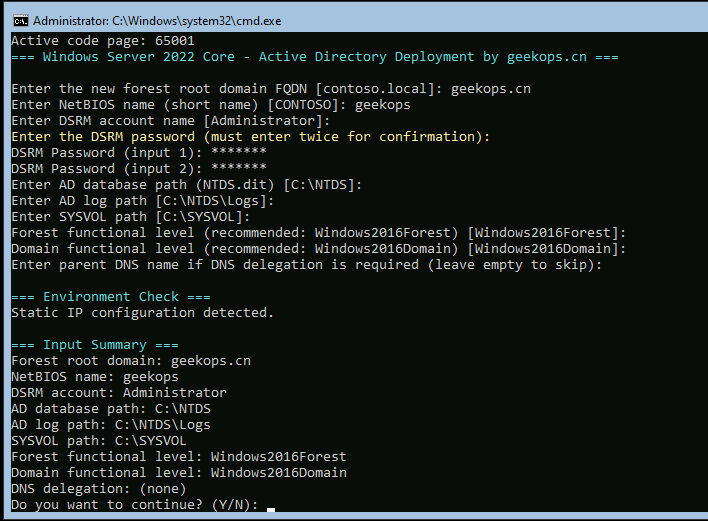The image size is (708, 521).
Task: Click the 'DSRM Password (input 2)' line
Action: click(x=139, y=169)
